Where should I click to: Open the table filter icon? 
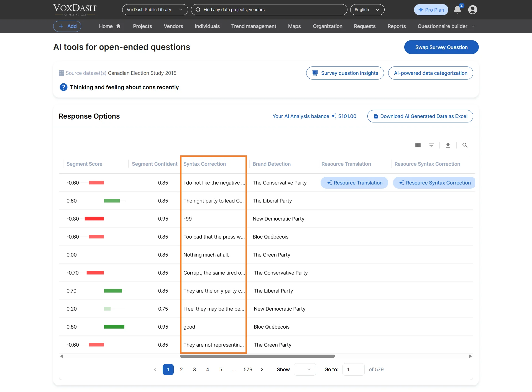point(431,145)
